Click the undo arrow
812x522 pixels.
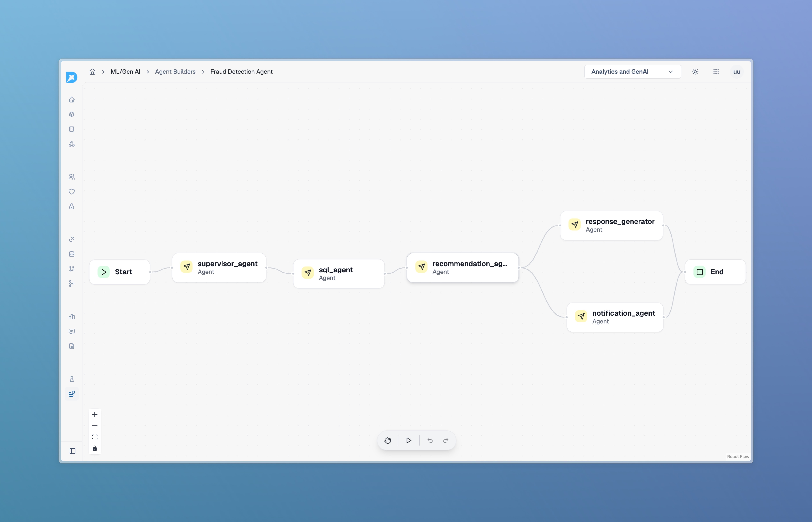(430, 440)
